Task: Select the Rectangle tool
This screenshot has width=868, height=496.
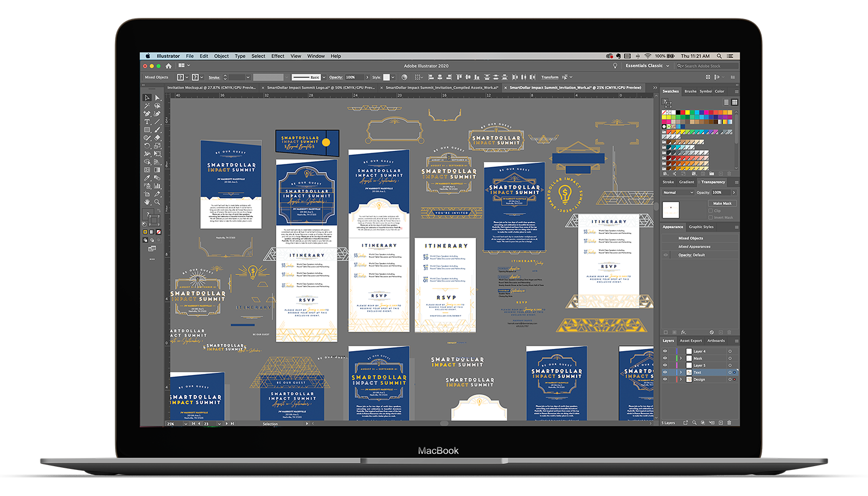Action: pyautogui.click(x=147, y=130)
